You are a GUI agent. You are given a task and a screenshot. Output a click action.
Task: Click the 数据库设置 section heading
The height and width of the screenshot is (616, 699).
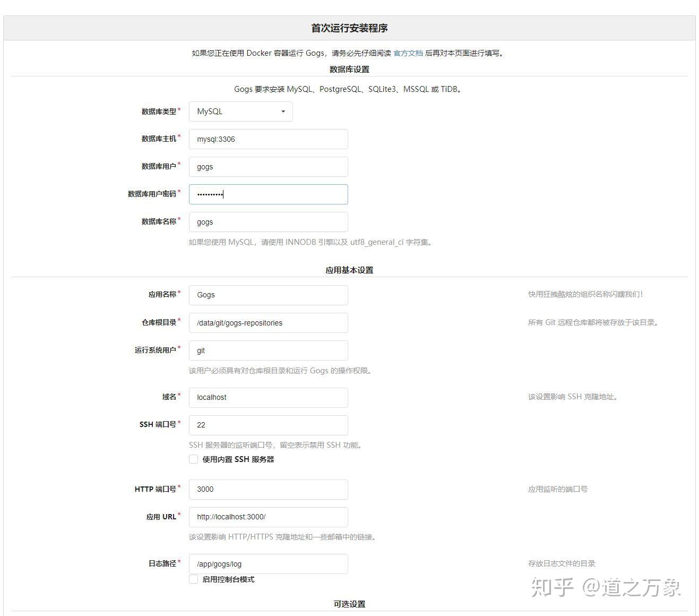tap(349, 69)
